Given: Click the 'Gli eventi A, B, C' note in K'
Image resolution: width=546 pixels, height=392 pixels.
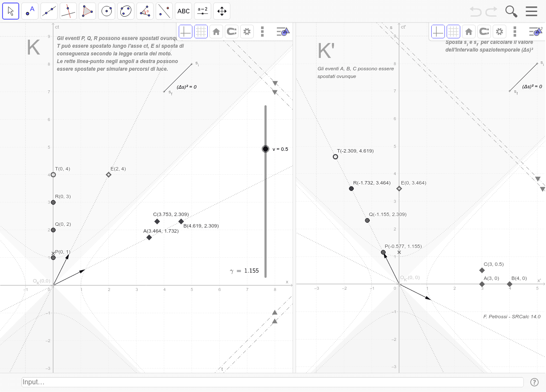Looking at the screenshot, I should pos(356,72).
